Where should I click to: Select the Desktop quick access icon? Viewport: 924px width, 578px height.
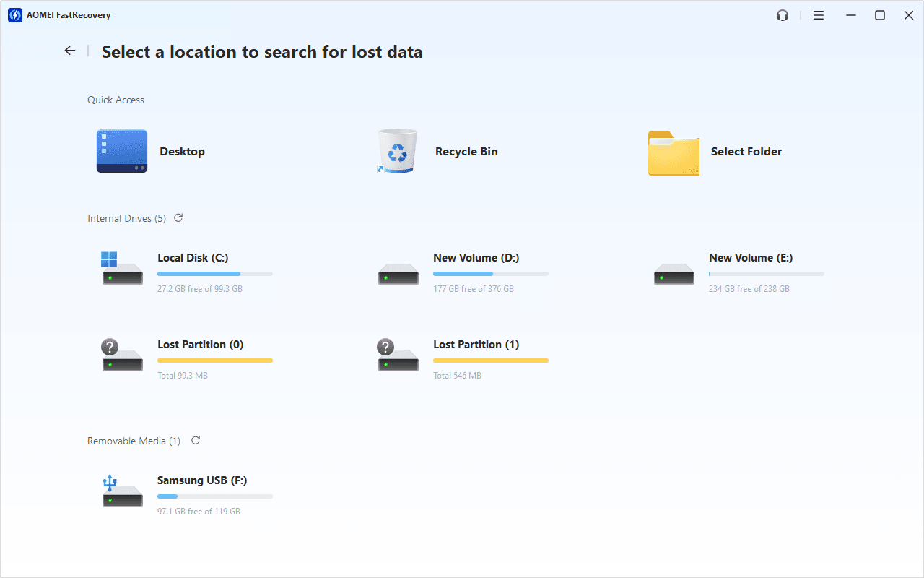click(x=122, y=151)
